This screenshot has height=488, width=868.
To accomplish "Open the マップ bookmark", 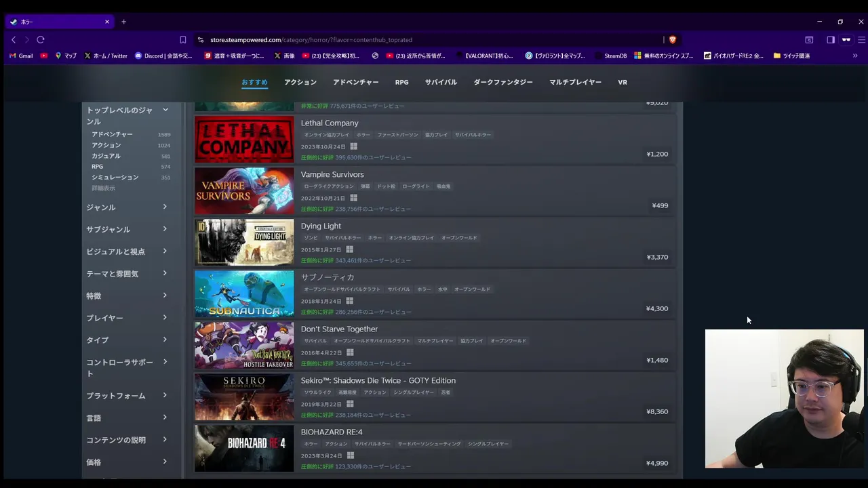I will (66, 56).
